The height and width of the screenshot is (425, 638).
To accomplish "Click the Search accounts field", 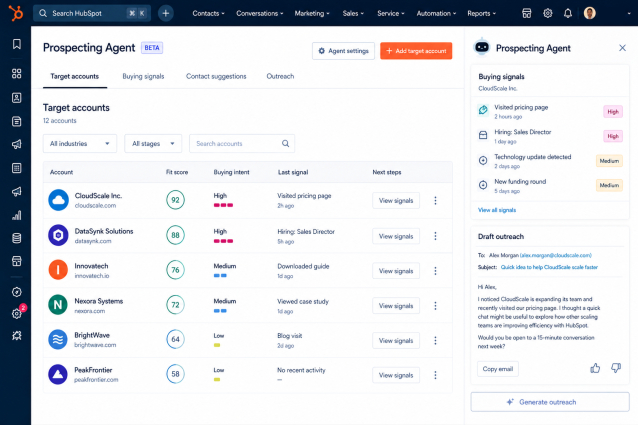I will [242, 144].
